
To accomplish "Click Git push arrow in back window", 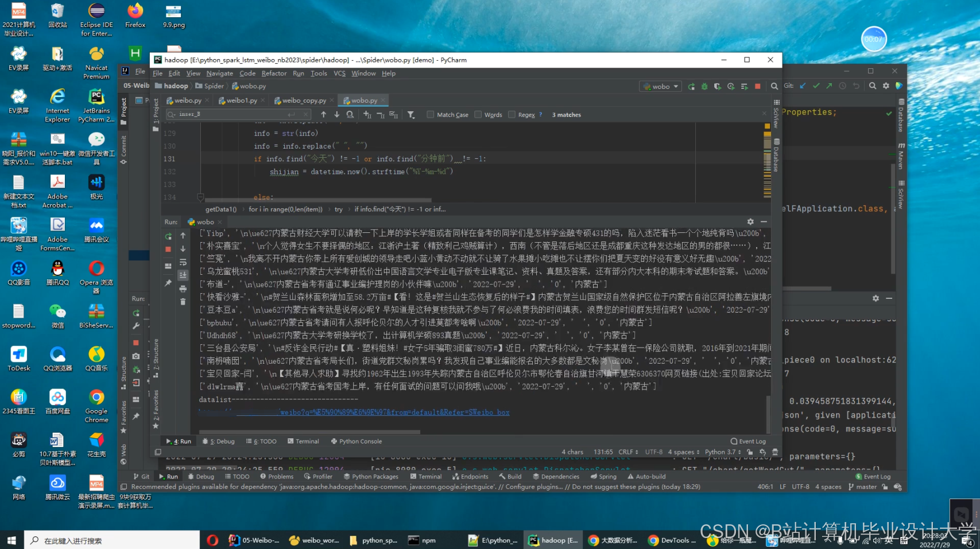I will click(x=829, y=86).
